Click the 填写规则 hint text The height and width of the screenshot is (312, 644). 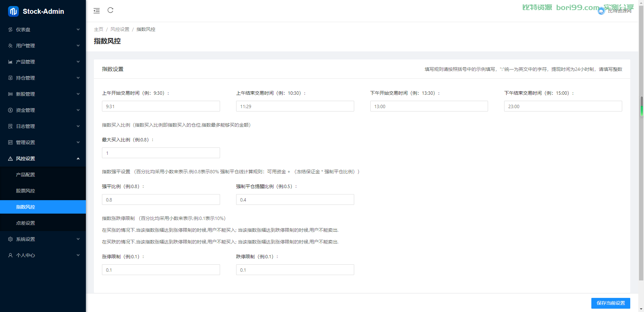(x=523, y=69)
